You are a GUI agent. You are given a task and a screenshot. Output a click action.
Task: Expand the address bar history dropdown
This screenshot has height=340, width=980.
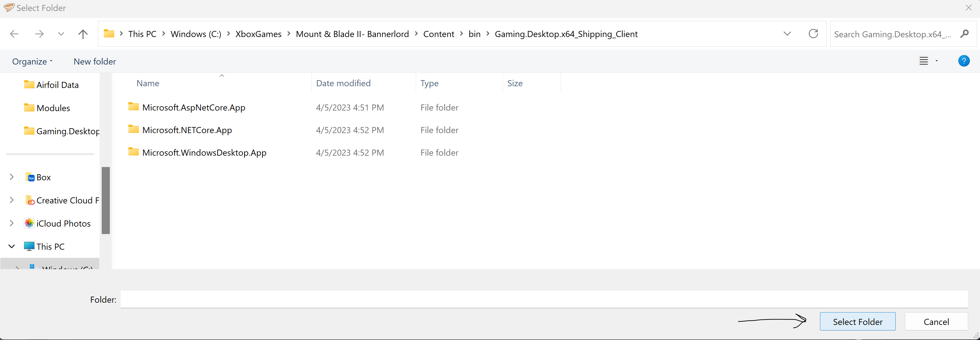(787, 34)
